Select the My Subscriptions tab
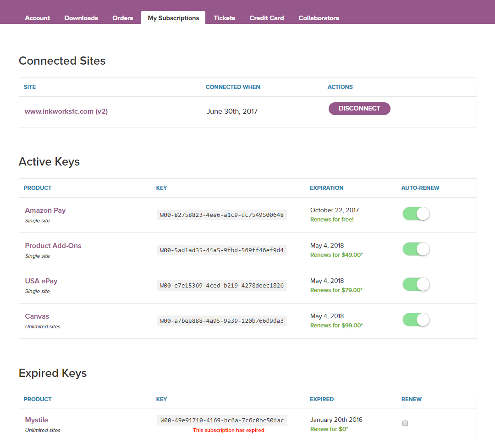The image size is (495, 448). (x=173, y=18)
